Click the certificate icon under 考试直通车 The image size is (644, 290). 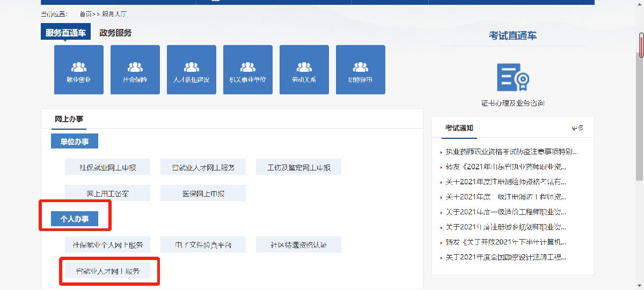(x=513, y=77)
